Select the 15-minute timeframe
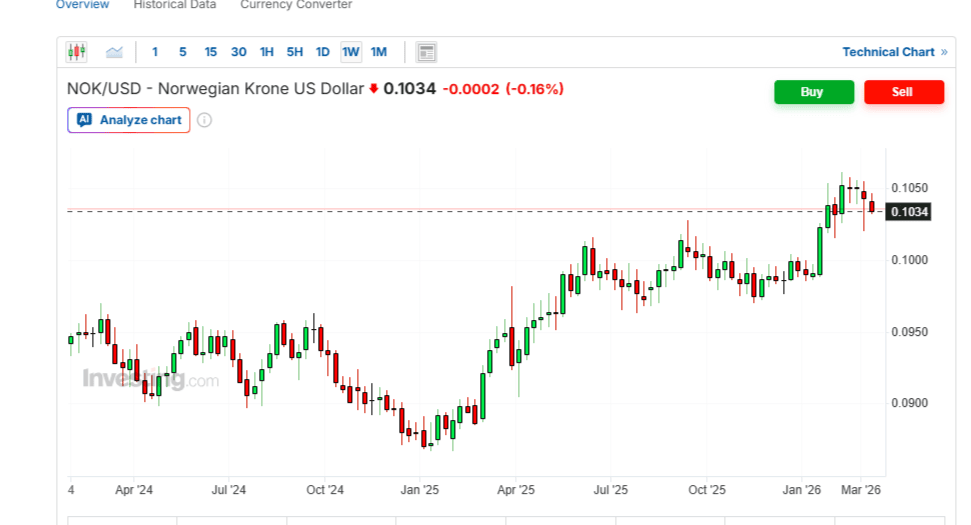The image size is (971, 525). tap(211, 52)
